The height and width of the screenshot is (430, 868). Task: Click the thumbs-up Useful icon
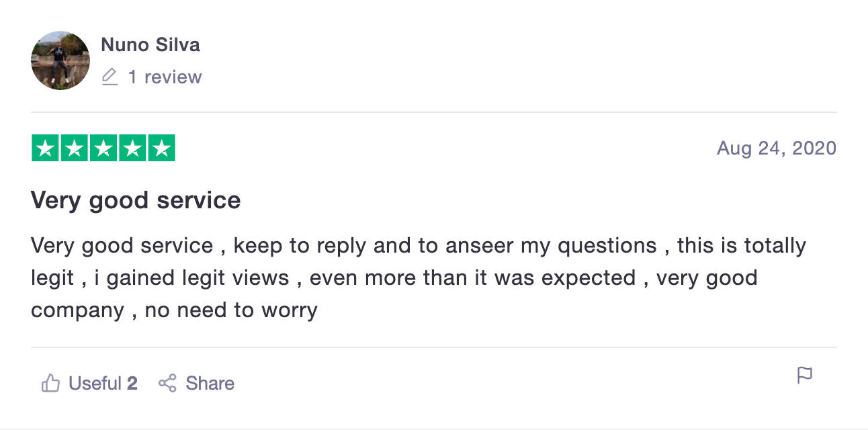pos(50,384)
